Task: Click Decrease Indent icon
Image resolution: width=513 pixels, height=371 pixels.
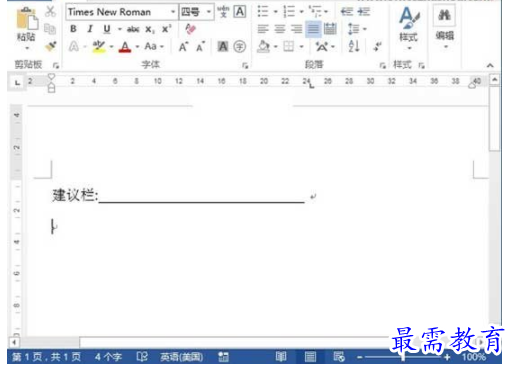Action: pyautogui.click(x=346, y=12)
